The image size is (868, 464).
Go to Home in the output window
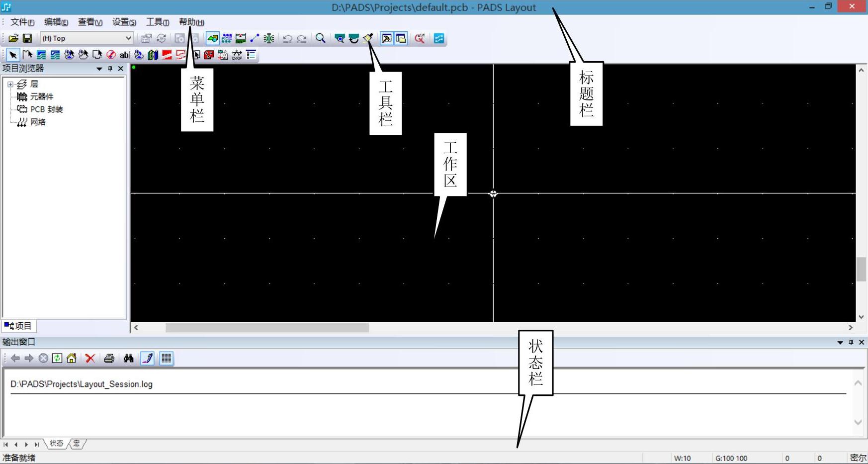tap(72, 358)
